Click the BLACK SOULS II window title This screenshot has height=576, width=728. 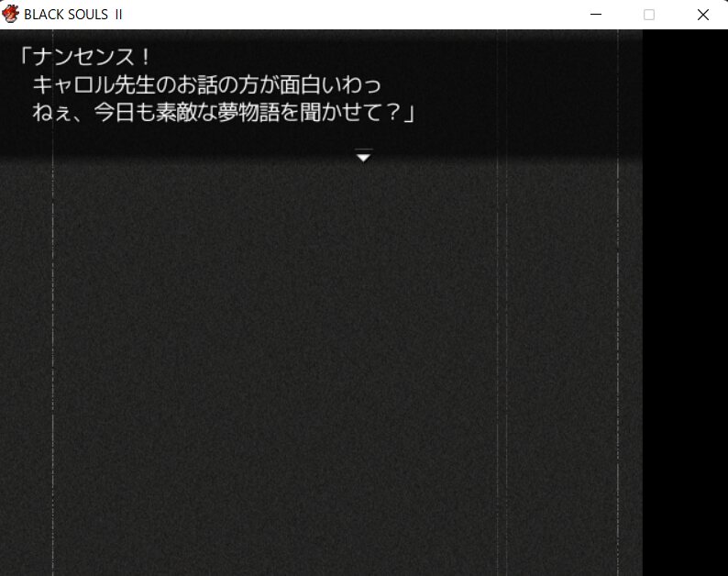point(73,15)
